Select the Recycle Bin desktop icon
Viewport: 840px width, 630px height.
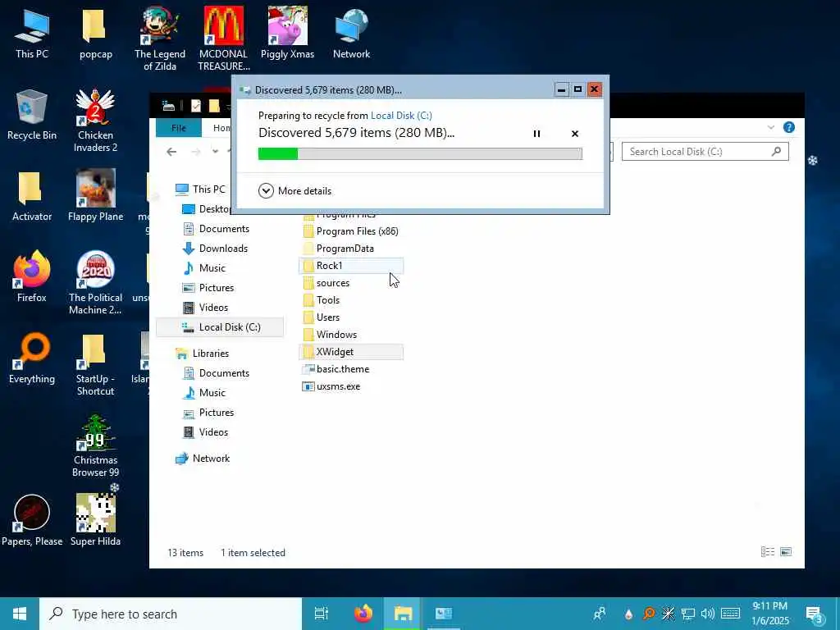pos(32,115)
